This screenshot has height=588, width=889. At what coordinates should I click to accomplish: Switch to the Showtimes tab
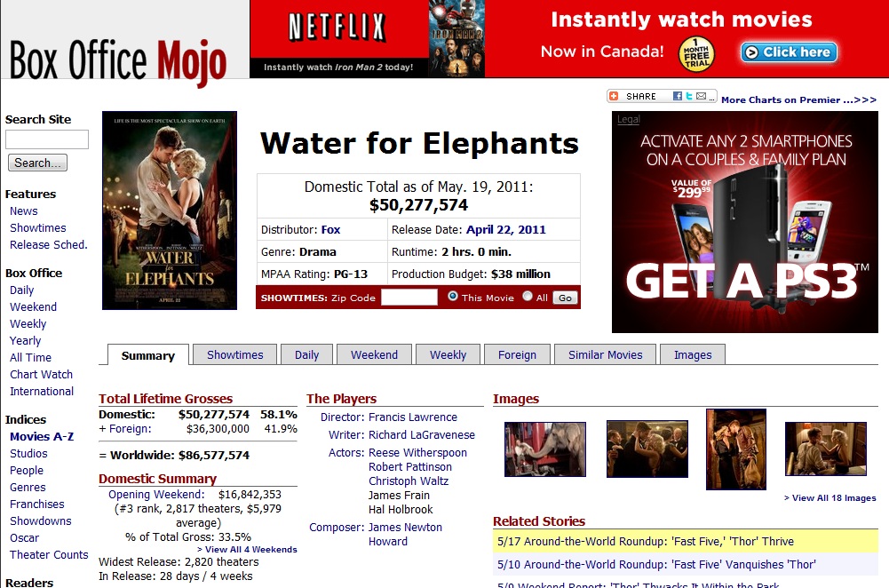(x=234, y=354)
